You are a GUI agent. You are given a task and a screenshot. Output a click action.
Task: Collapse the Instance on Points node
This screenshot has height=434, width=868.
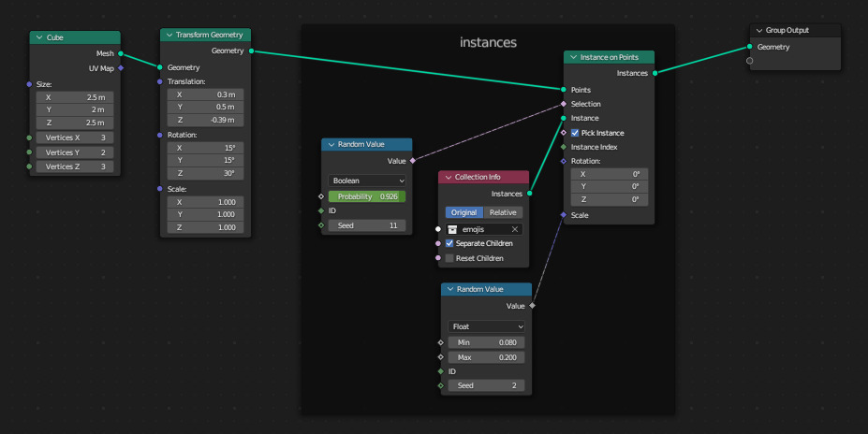pos(573,57)
